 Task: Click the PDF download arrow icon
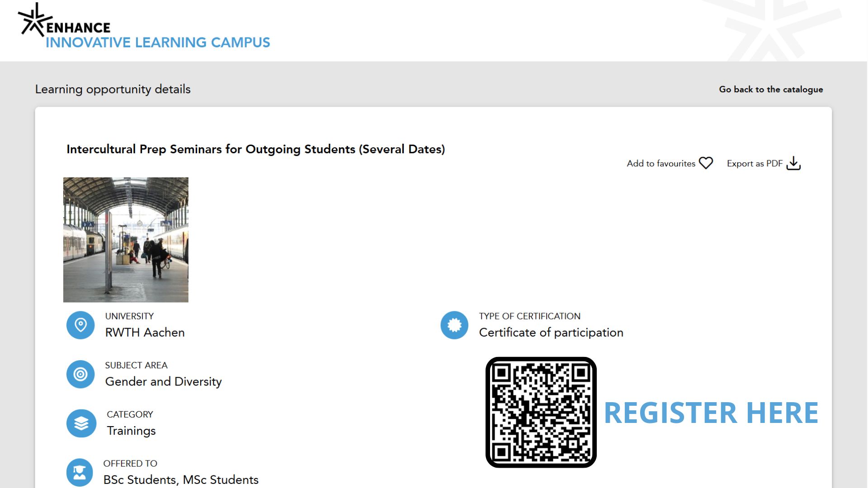793,163
